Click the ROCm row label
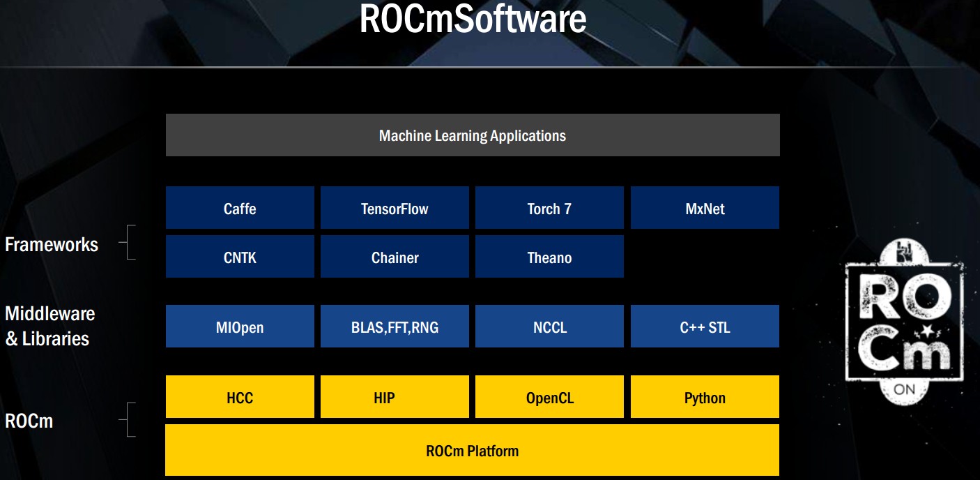The height and width of the screenshot is (480, 980). (29, 421)
